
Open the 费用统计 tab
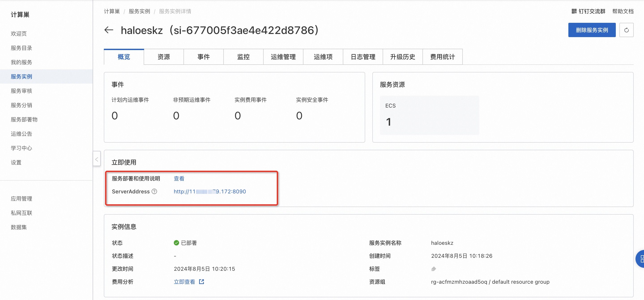(442, 57)
